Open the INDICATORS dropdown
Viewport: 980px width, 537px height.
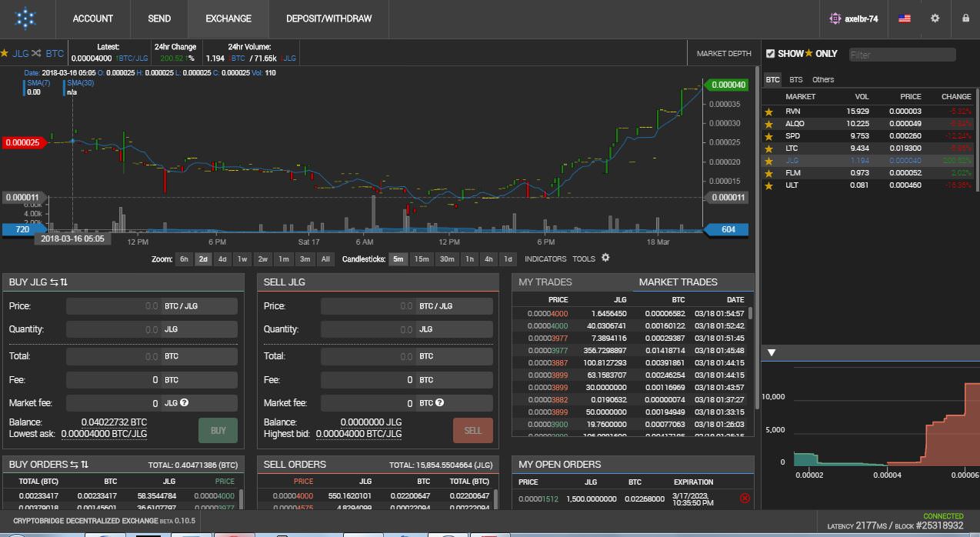[545, 259]
